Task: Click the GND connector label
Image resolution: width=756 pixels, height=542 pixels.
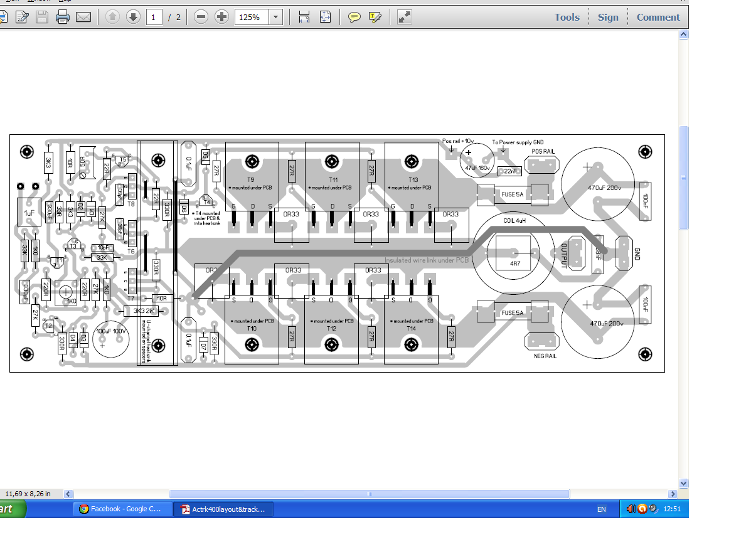Action: coord(637,255)
